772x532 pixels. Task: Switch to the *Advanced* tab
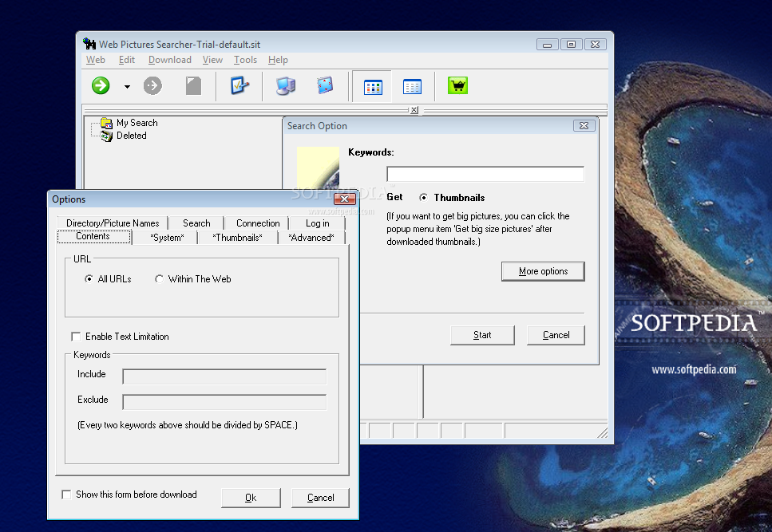click(x=311, y=238)
